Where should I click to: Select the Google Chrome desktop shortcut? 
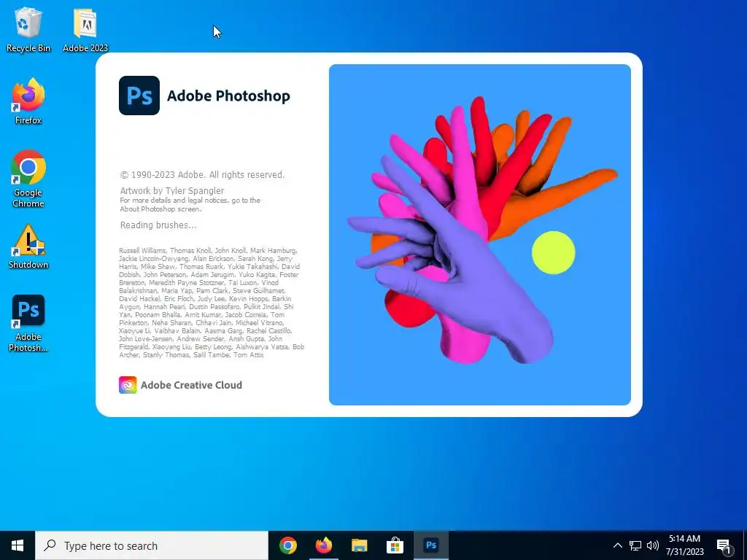tap(28, 179)
